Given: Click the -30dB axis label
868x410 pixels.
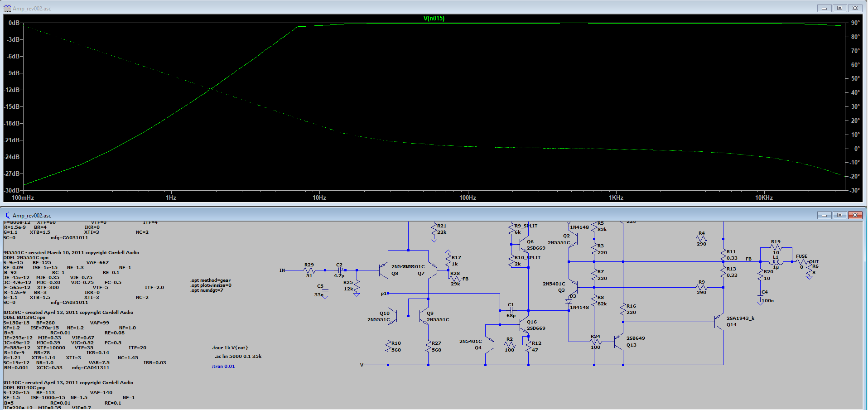Looking at the screenshot, I should [12, 190].
